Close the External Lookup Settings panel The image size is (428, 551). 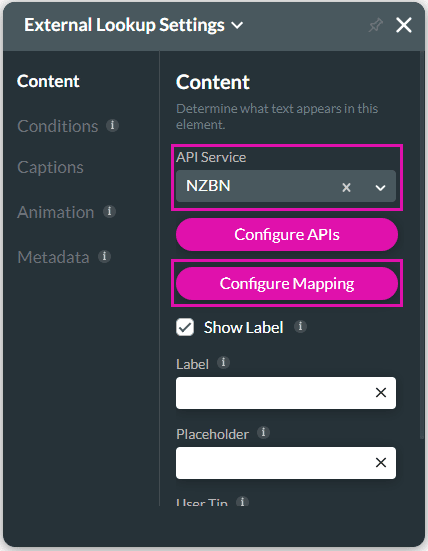click(403, 25)
